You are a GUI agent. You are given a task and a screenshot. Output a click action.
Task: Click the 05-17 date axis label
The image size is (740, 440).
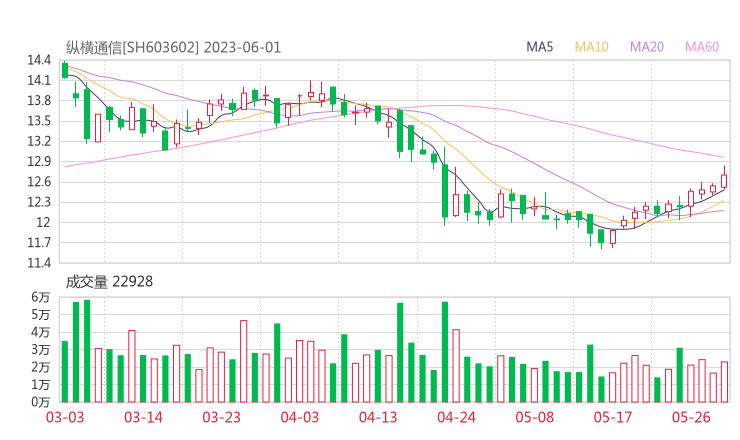point(613,417)
